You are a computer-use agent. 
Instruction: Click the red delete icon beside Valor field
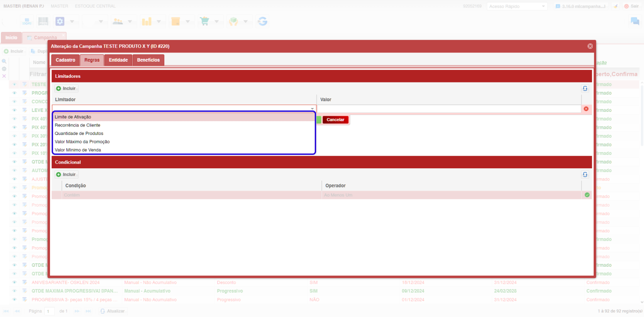click(586, 109)
